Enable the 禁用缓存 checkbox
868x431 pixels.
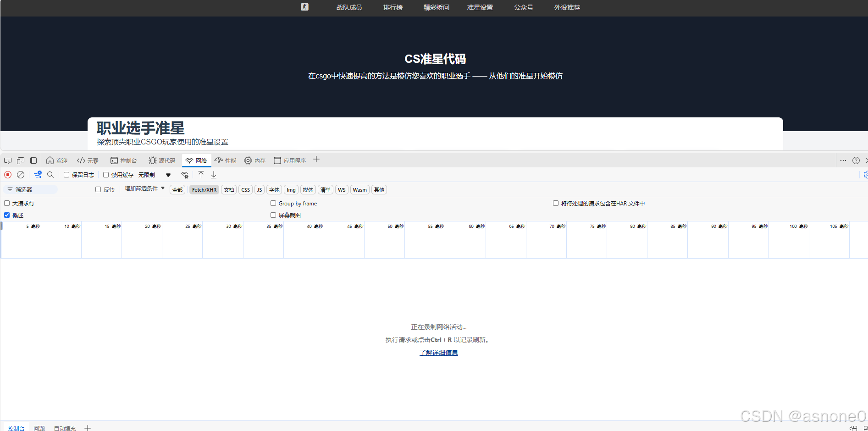pyautogui.click(x=106, y=175)
